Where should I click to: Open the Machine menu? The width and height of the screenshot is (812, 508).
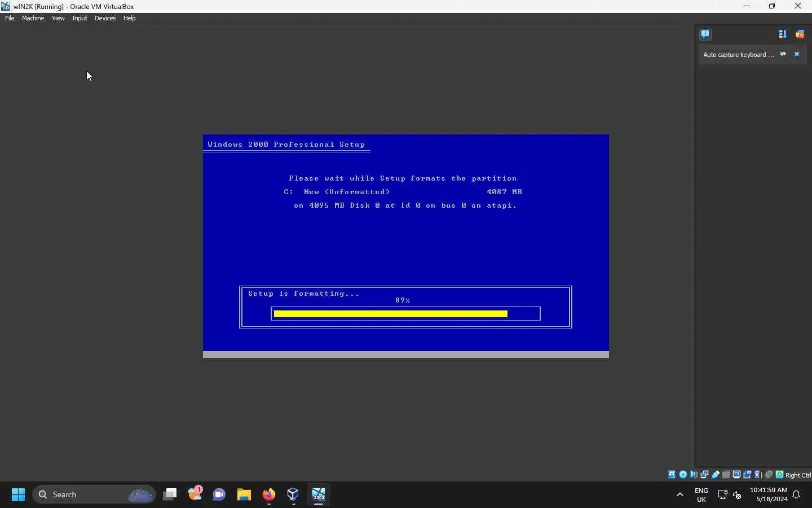(x=33, y=18)
